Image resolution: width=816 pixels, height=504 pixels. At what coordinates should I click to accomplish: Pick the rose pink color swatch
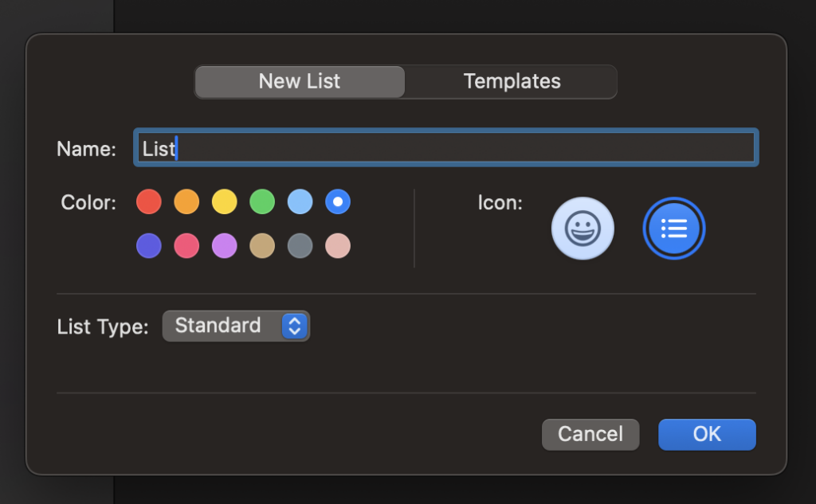337,245
